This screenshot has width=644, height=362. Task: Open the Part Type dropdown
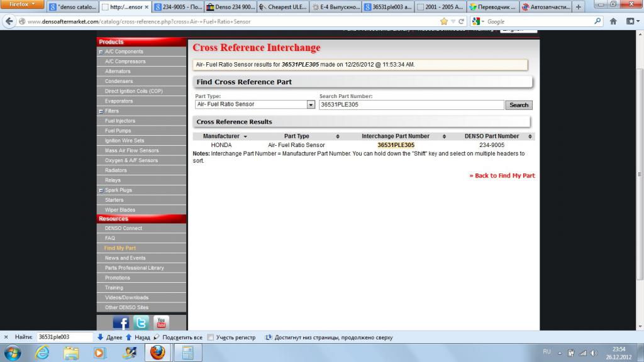pyautogui.click(x=255, y=105)
